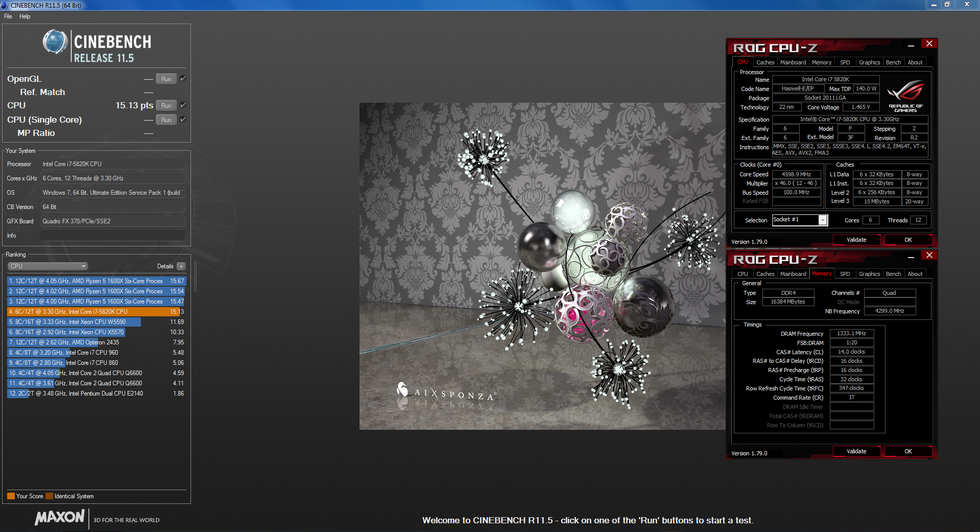The image size is (980, 532).
Task: Click the Maxon logo at bottom left
Action: click(x=60, y=517)
